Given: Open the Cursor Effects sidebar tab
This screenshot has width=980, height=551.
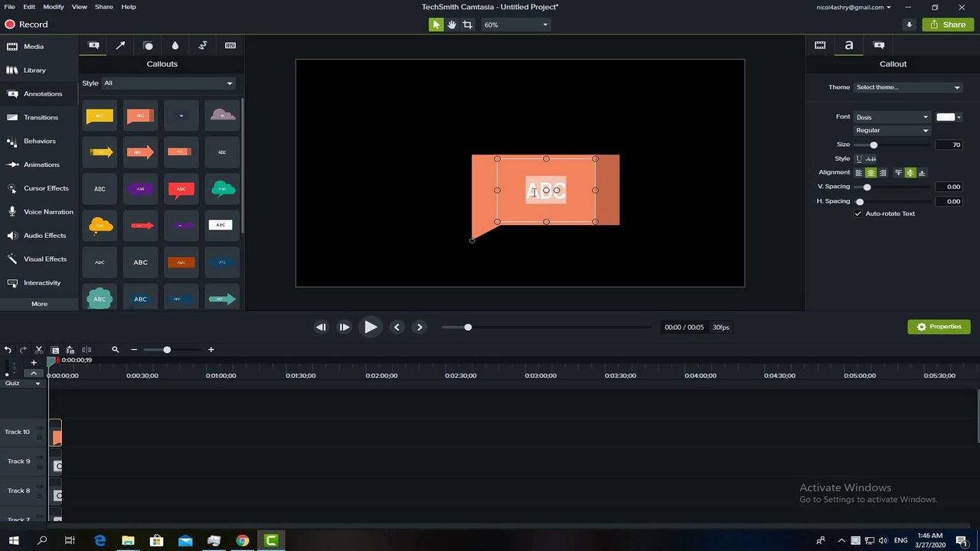Looking at the screenshot, I should point(40,188).
